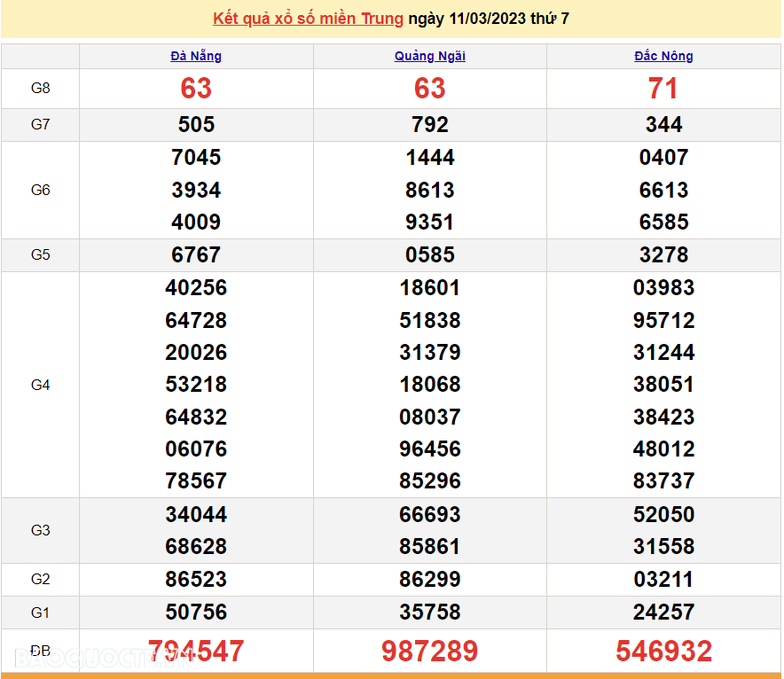Click the G1 number 50756

196,613
